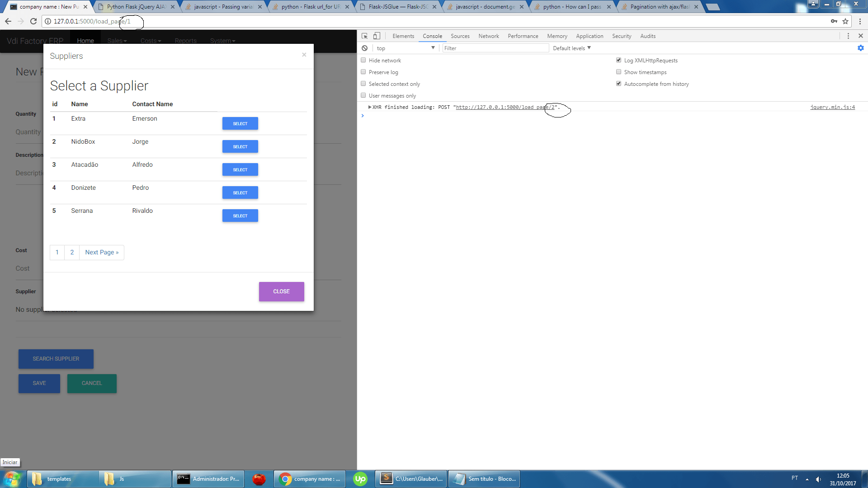This screenshot has width=868, height=488.
Task: Click the DevTools three-dot menu icon
Action: tap(848, 36)
